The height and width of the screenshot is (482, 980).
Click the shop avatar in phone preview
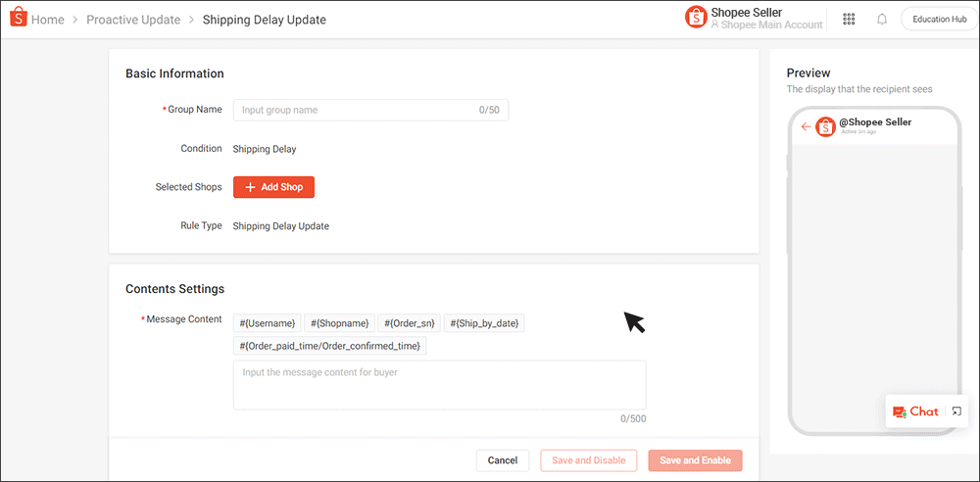pos(825,126)
